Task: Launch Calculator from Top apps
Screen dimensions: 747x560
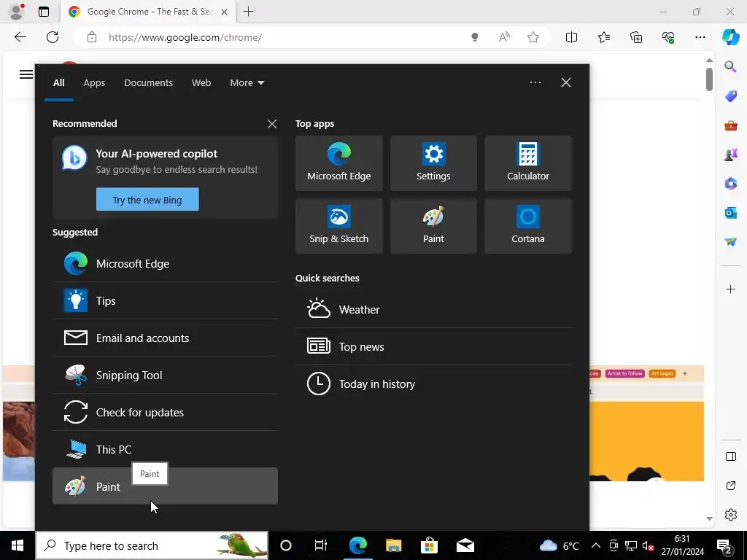Action: coord(528,163)
